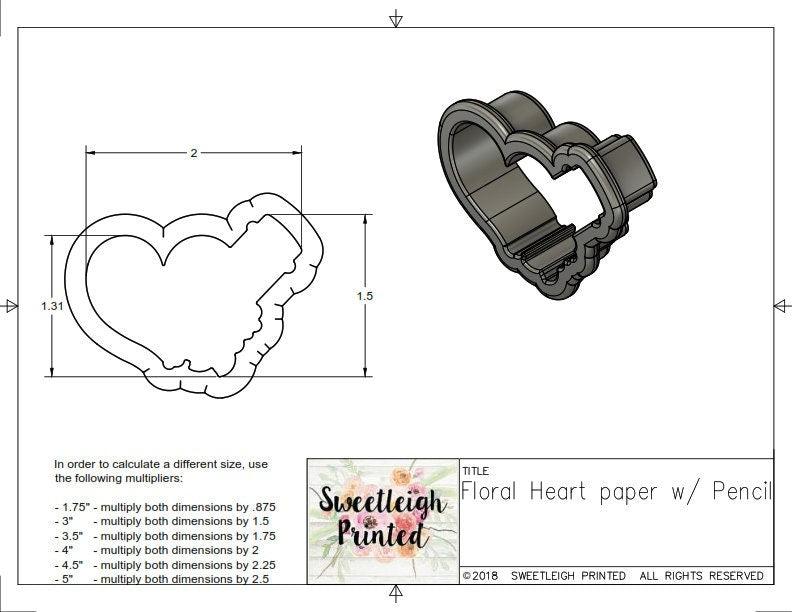Click the ©2018 Sweetleigh Printed copyright line

613,576
